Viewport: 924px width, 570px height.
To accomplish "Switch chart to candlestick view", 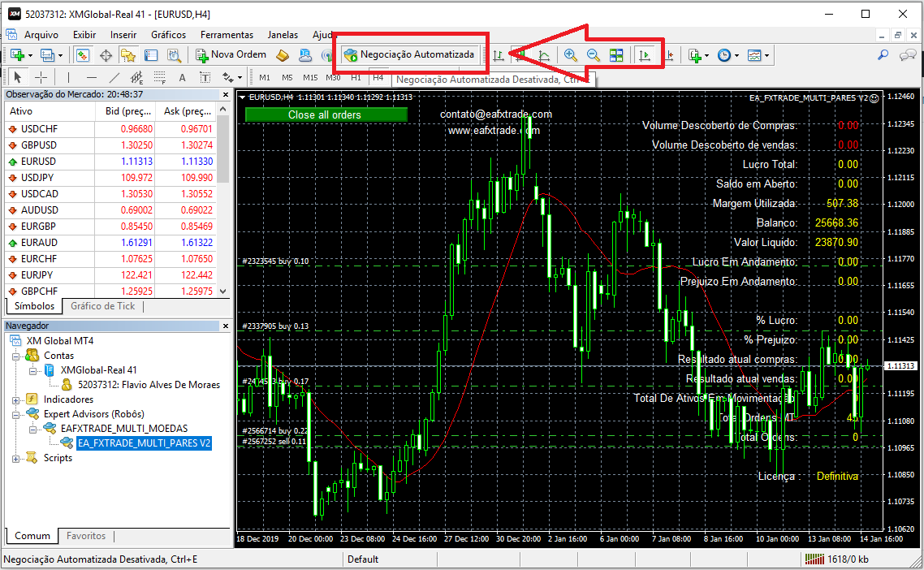I will [x=520, y=54].
